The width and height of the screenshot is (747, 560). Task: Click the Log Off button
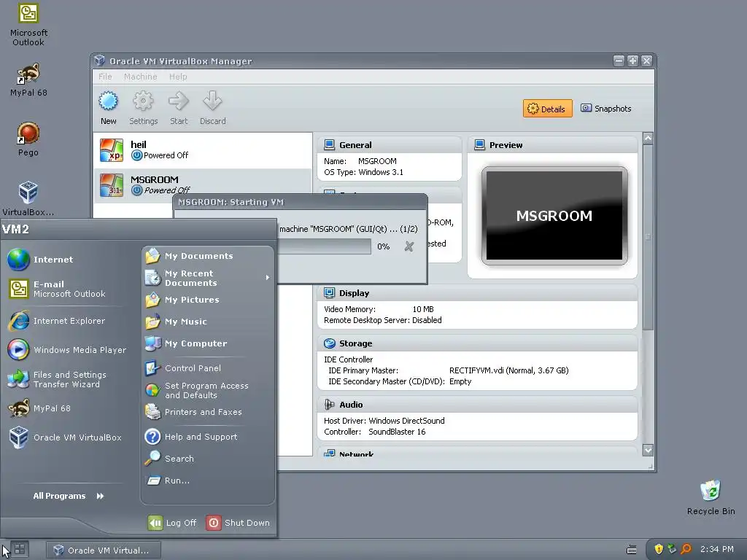coord(172,522)
